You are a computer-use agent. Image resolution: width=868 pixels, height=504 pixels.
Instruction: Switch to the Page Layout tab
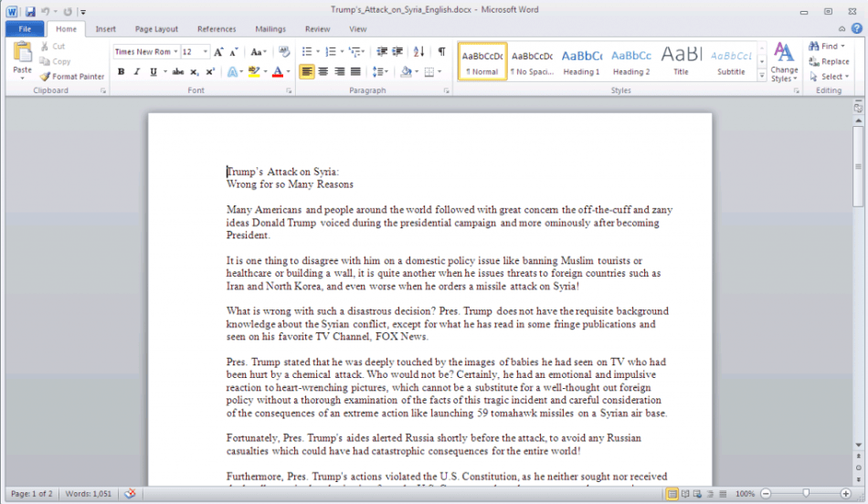point(156,29)
